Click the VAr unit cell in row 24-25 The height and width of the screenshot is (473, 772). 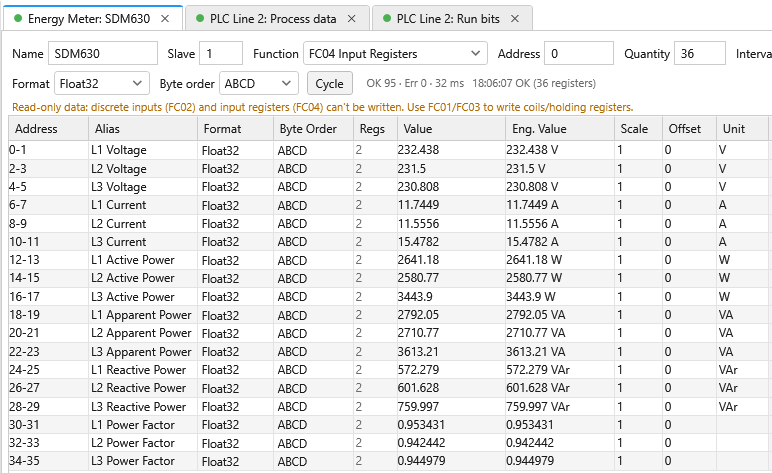(742, 370)
